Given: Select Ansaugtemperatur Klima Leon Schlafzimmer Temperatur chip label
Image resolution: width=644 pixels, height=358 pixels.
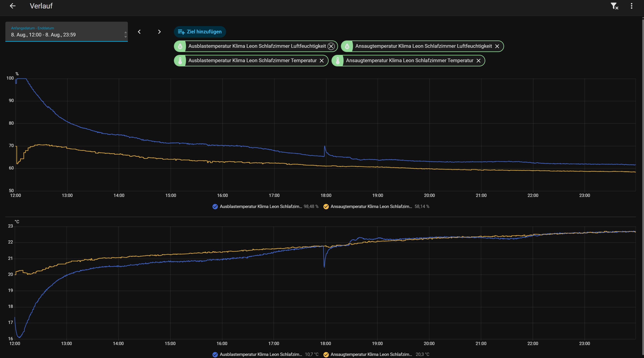Looking at the screenshot, I should click(x=409, y=61).
